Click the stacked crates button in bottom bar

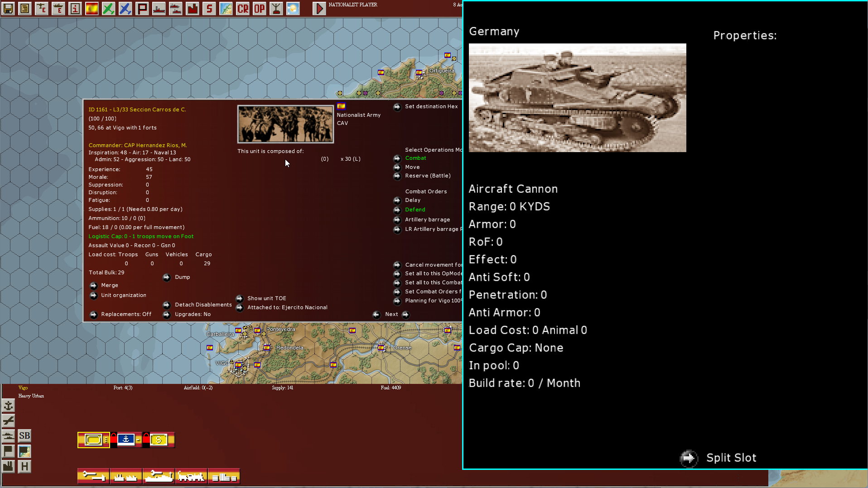pyautogui.click(x=224, y=476)
